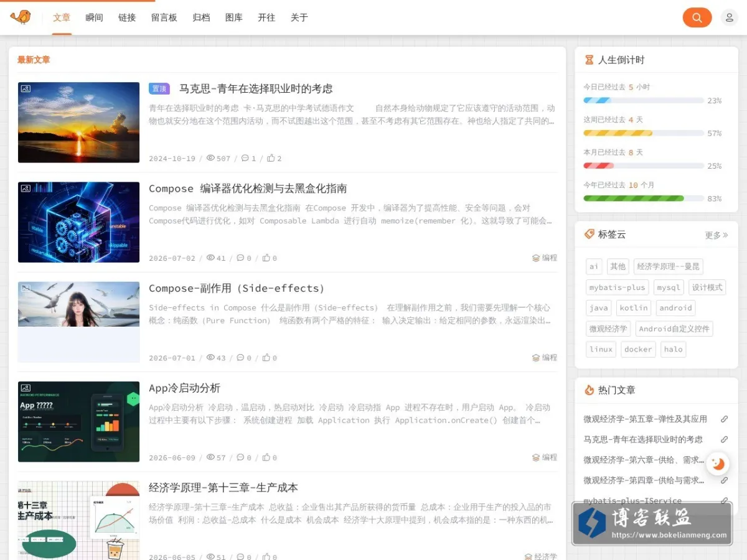The image size is (747, 560).
Task: Select the Android自定义控件 tag
Action: pyautogui.click(x=674, y=329)
